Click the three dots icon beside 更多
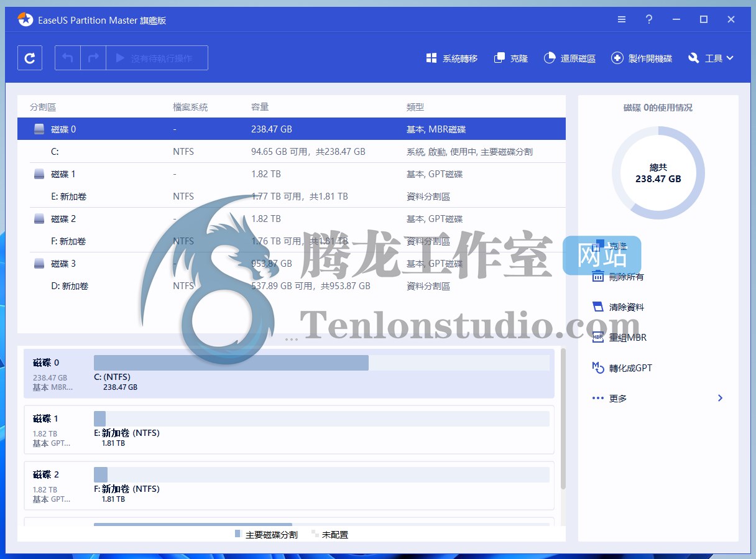The width and height of the screenshot is (756, 559). (x=598, y=398)
